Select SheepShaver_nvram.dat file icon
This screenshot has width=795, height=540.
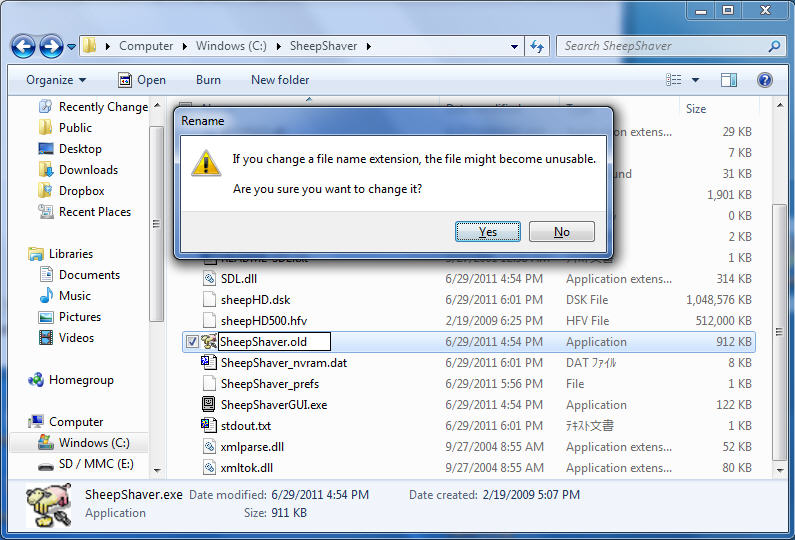coord(209,362)
